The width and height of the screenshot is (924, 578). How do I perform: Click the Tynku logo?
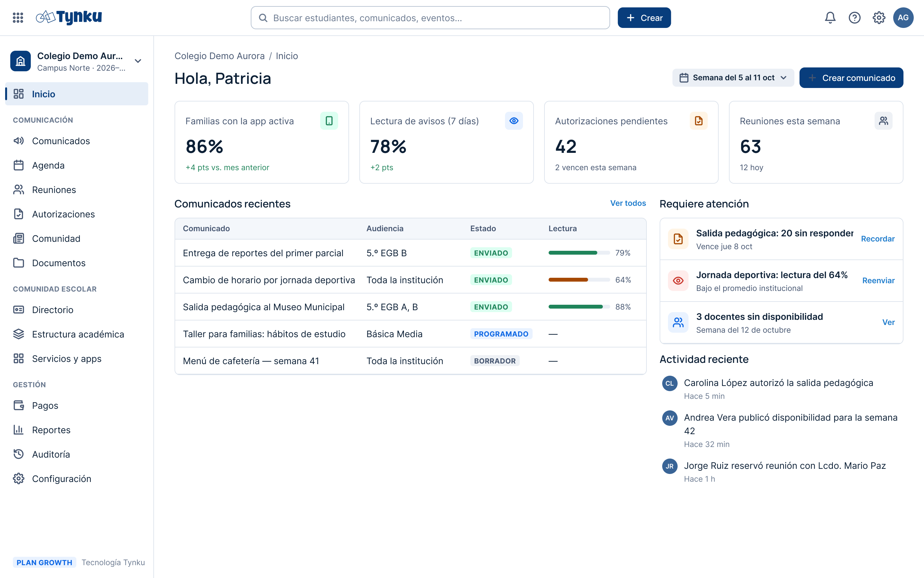click(69, 17)
